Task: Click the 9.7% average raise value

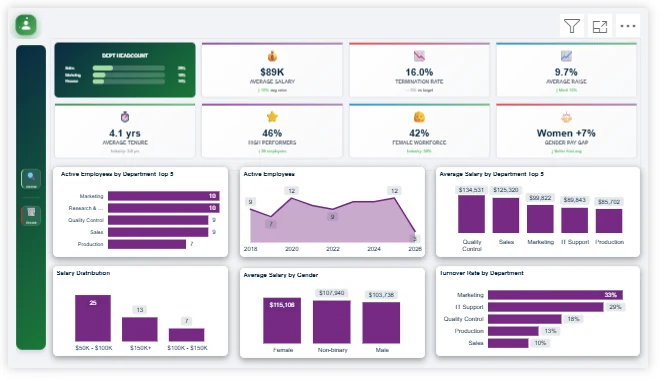Action: (x=566, y=72)
